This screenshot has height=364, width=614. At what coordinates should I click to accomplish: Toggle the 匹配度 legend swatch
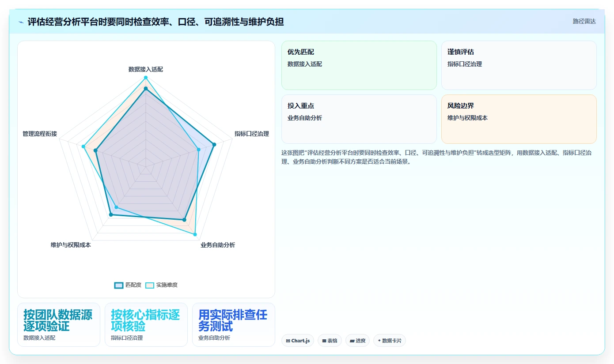click(119, 285)
